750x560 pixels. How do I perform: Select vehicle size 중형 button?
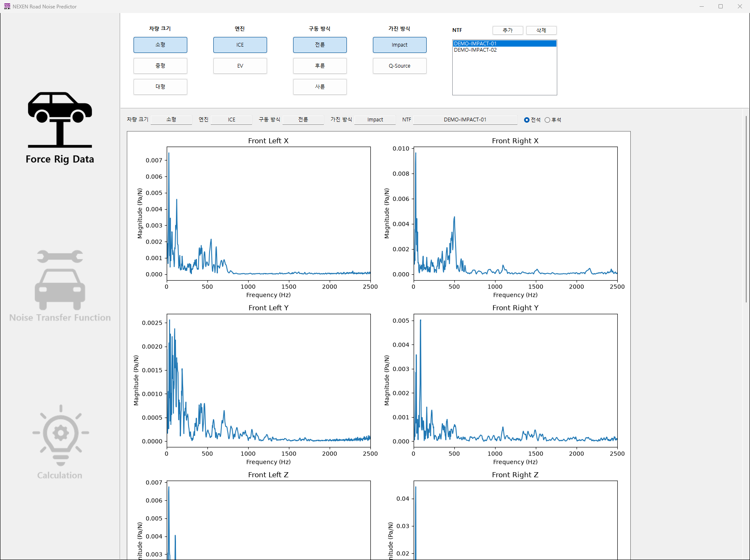(160, 66)
